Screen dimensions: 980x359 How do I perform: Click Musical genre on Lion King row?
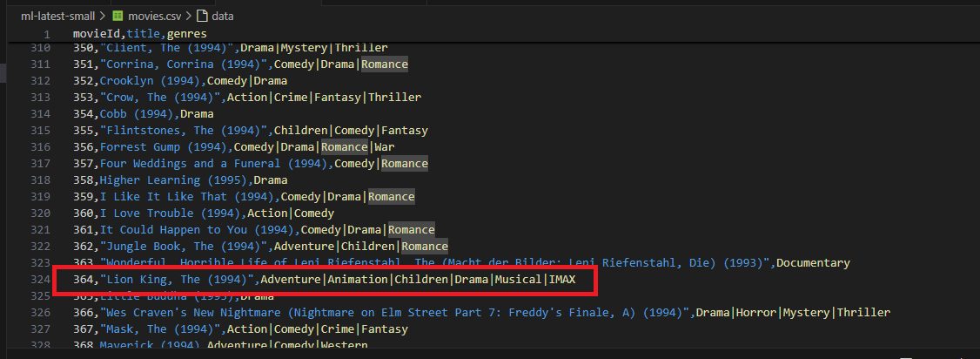pyautogui.click(x=519, y=280)
